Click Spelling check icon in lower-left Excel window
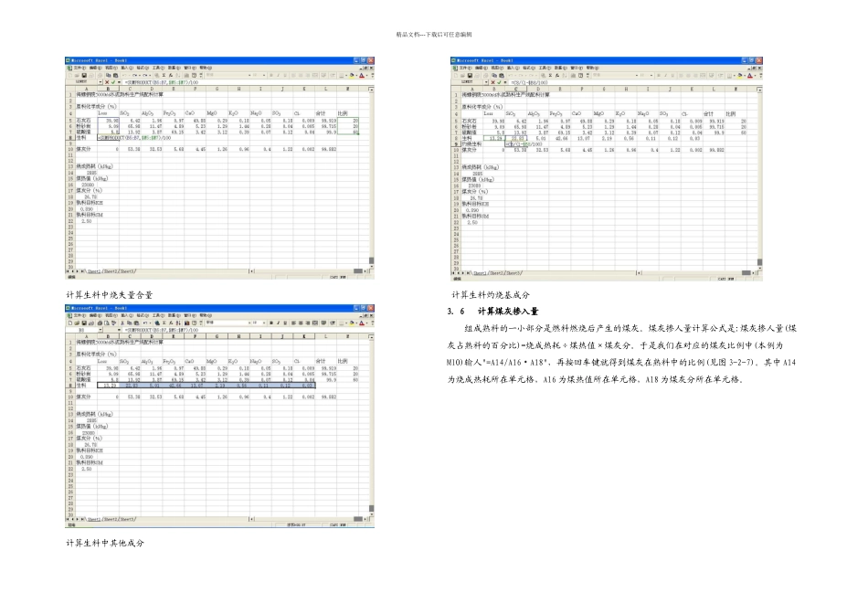Screen dimensions: 868x614 (x=113, y=323)
